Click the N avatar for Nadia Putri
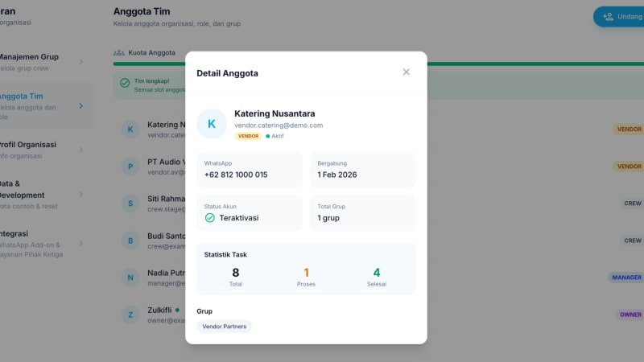This screenshot has width=644, height=362. pyautogui.click(x=130, y=278)
